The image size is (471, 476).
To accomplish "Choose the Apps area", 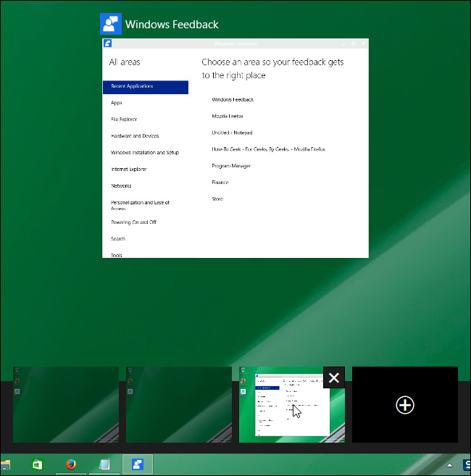I will point(117,103).
